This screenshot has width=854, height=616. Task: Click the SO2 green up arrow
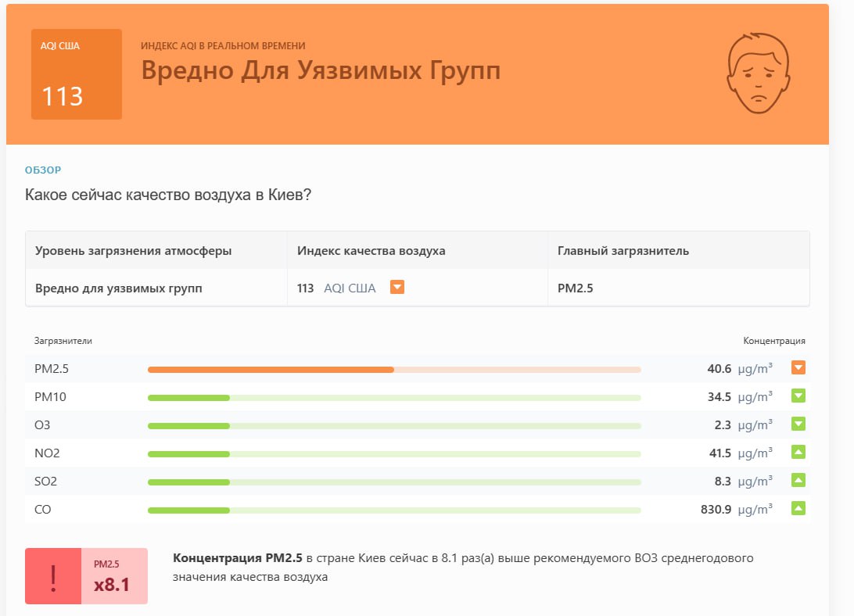[x=798, y=481]
